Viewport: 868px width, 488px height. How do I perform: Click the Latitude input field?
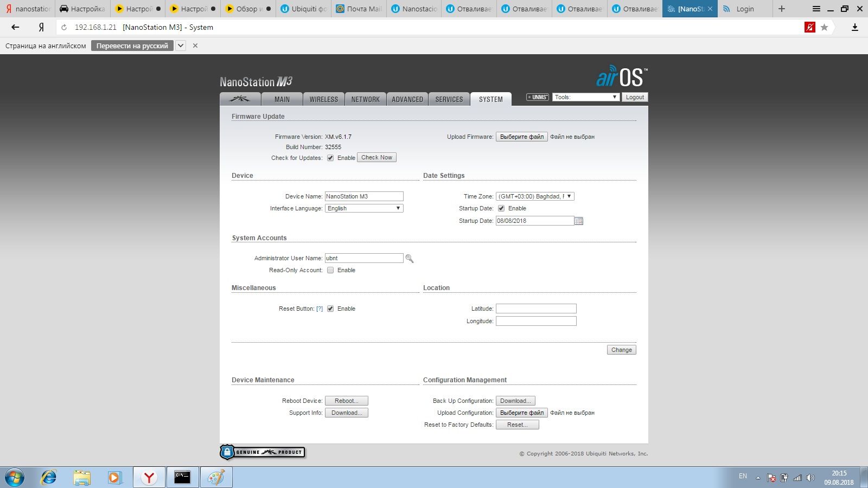pyautogui.click(x=536, y=309)
